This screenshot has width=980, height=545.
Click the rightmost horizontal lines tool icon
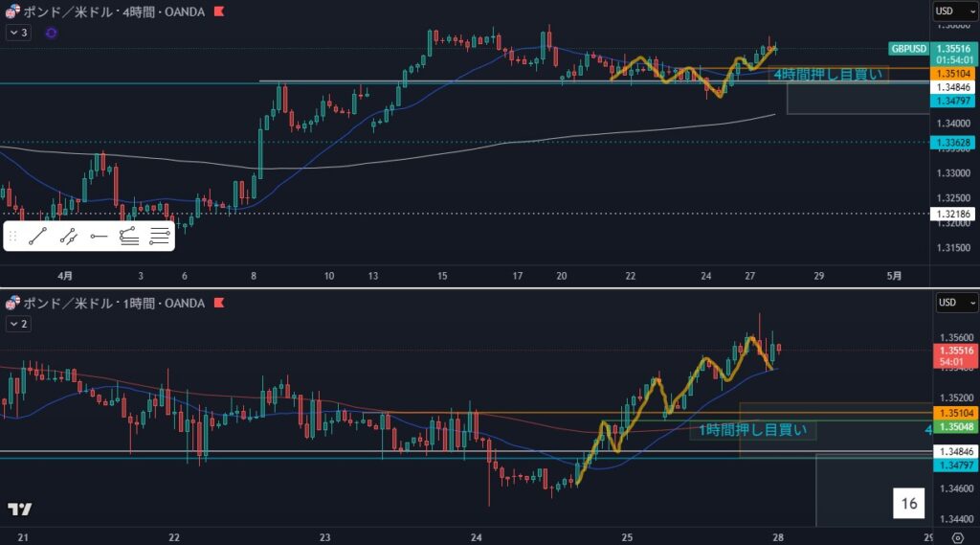160,236
